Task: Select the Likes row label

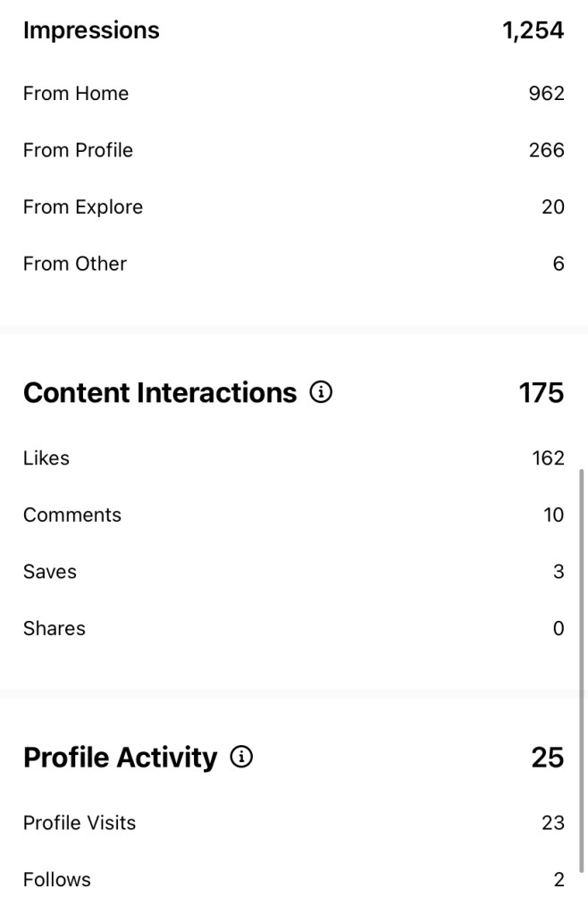Action: pos(46,458)
